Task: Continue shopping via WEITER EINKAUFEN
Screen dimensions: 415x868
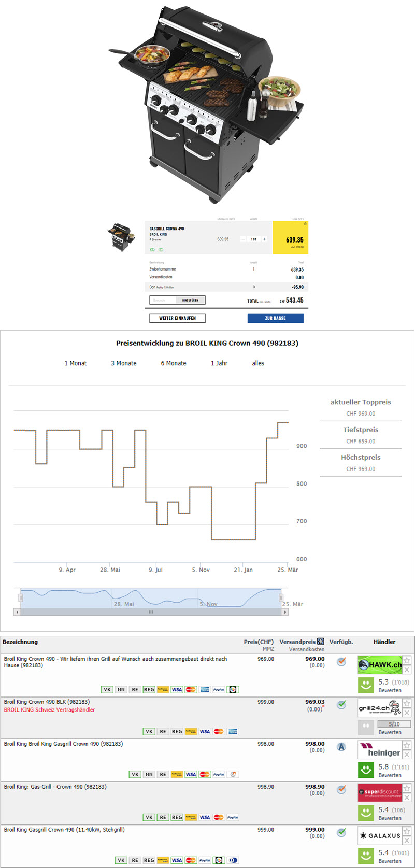Action: coord(177,318)
